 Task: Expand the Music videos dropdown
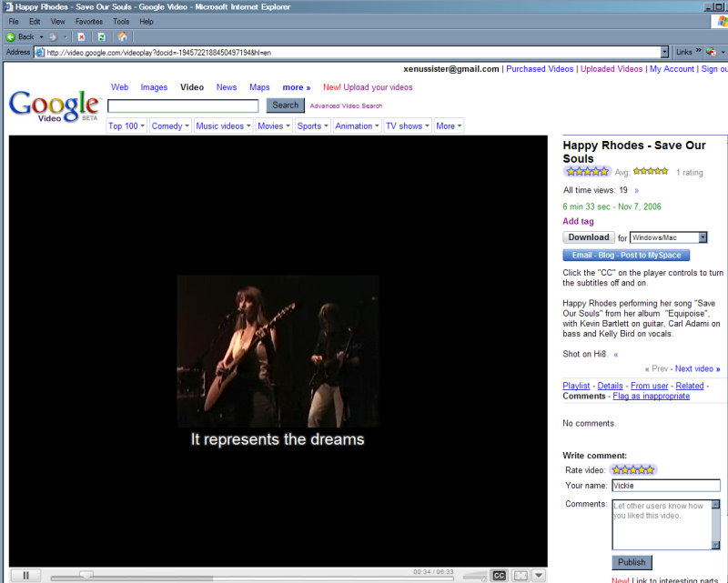tap(248, 126)
